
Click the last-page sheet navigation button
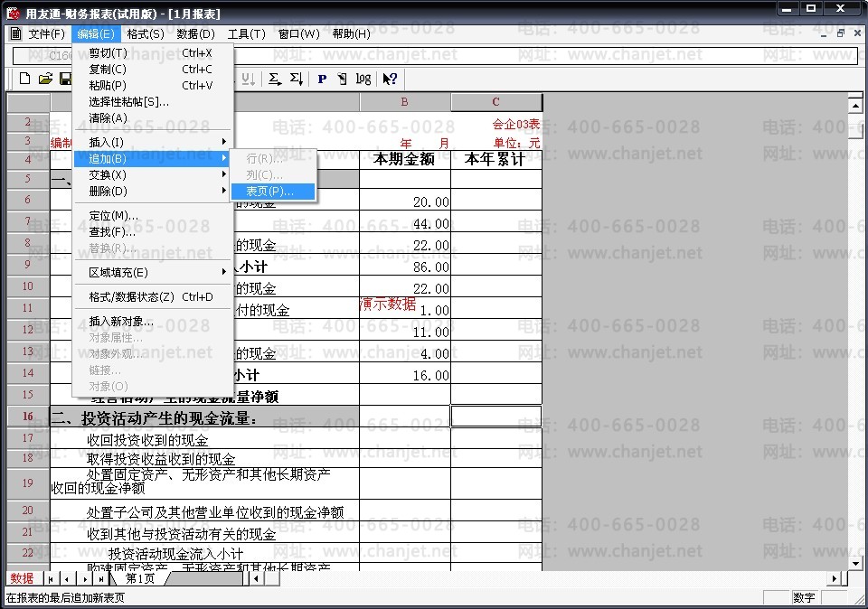(x=101, y=579)
